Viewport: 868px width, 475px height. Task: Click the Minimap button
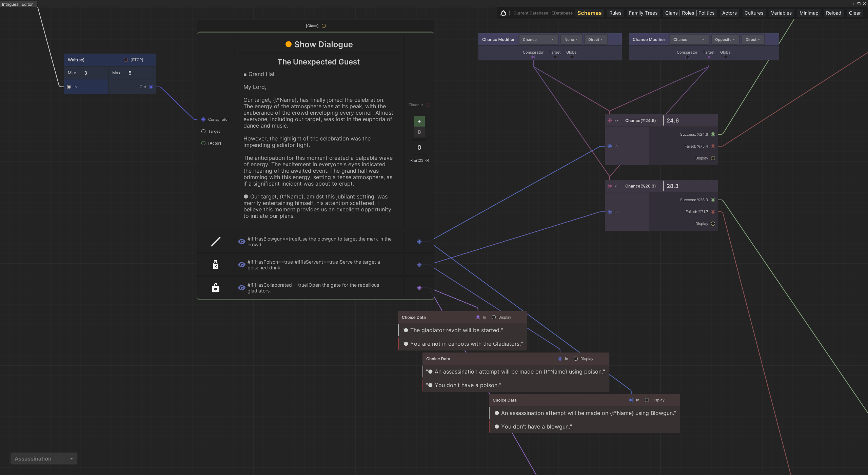coord(808,13)
